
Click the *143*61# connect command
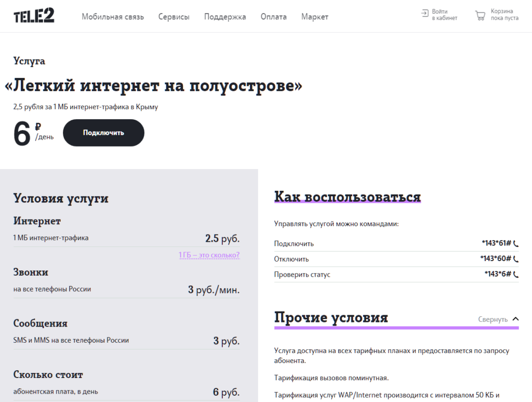tap(496, 243)
